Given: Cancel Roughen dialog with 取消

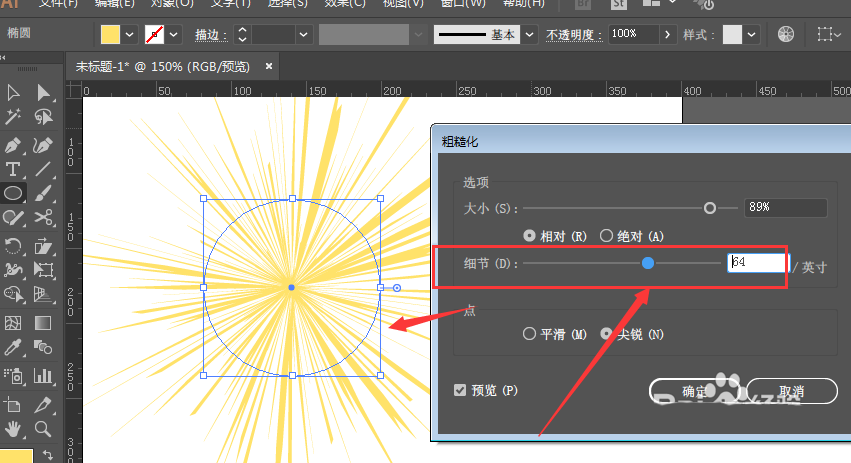Looking at the screenshot, I should pos(792,391).
